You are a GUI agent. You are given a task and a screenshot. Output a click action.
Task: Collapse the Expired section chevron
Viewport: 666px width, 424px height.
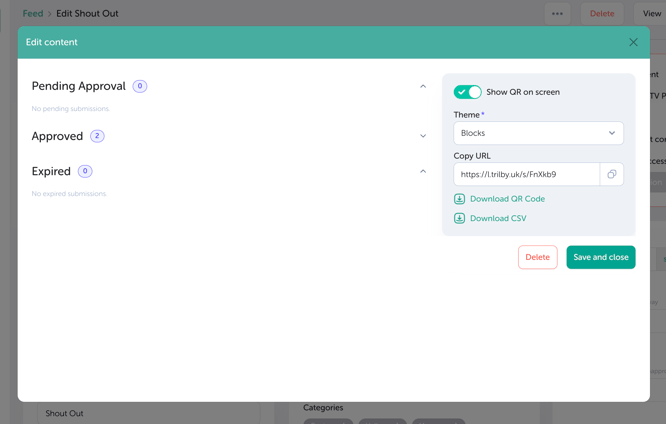(x=423, y=171)
